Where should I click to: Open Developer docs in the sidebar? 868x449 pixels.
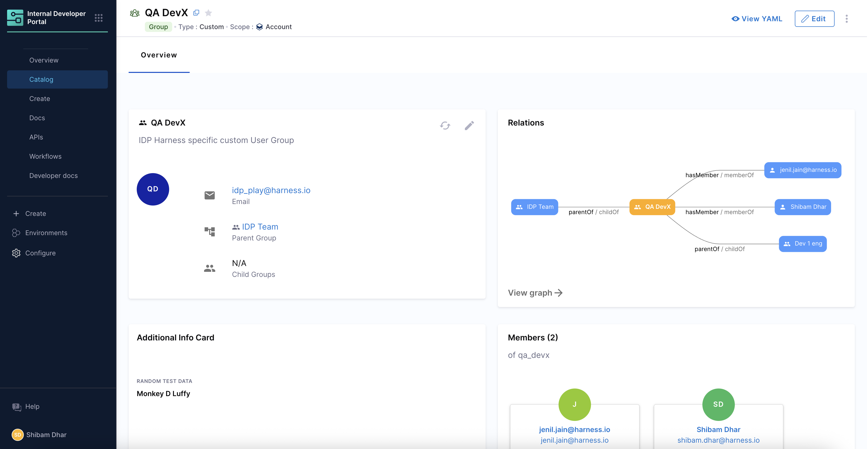(x=54, y=175)
